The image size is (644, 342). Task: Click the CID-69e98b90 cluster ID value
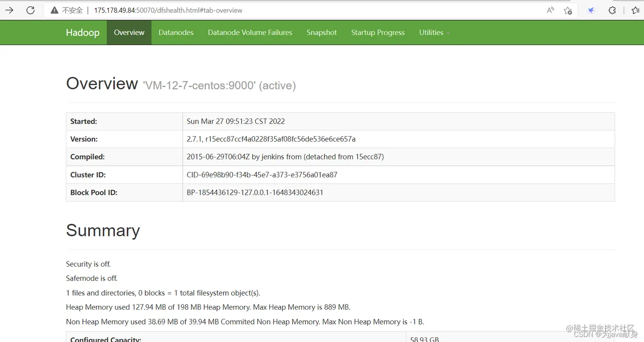click(x=262, y=175)
